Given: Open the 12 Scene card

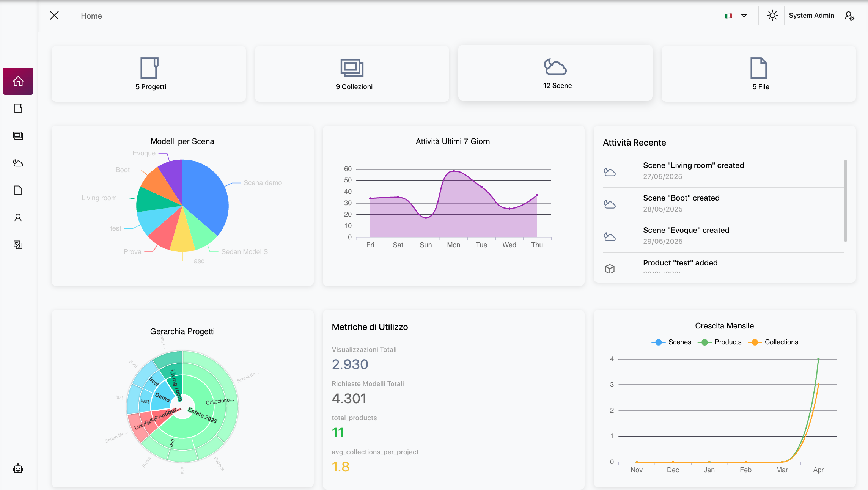Looking at the screenshot, I should (x=555, y=73).
